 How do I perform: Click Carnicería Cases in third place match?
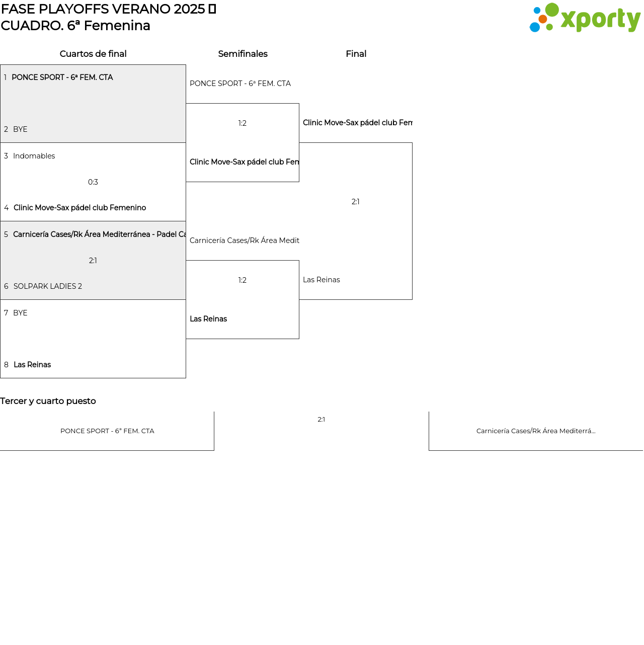coord(536,431)
